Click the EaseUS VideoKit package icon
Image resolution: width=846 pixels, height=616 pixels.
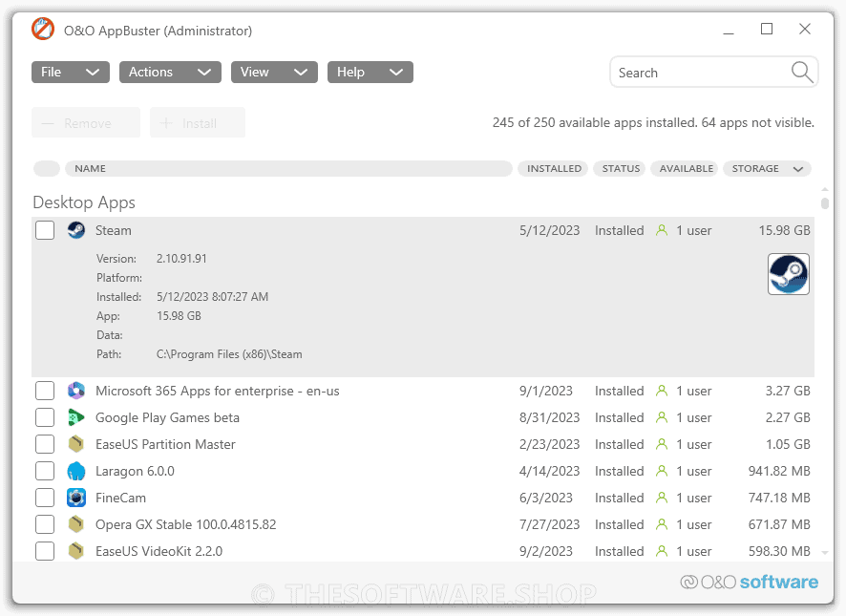76,551
